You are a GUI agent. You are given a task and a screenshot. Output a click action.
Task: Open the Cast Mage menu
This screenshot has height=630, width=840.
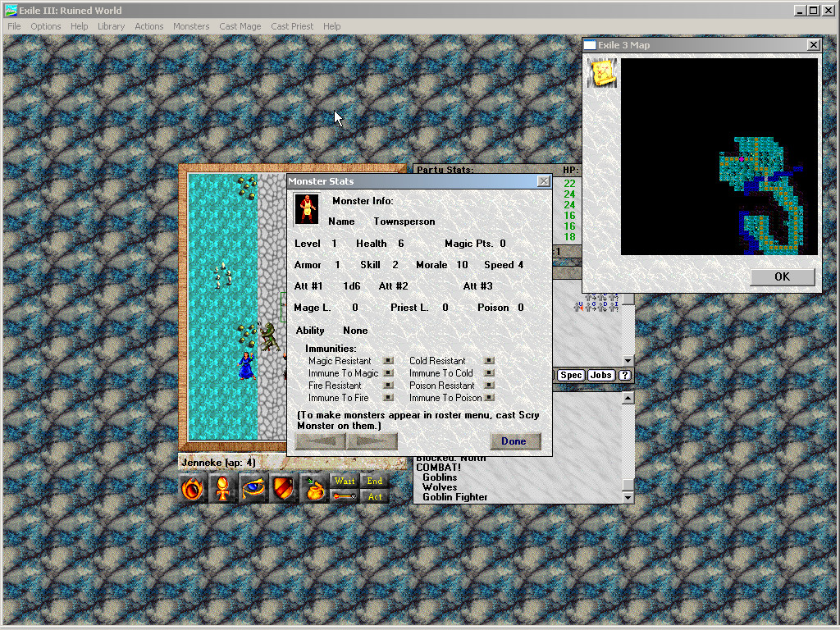click(240, 26)
